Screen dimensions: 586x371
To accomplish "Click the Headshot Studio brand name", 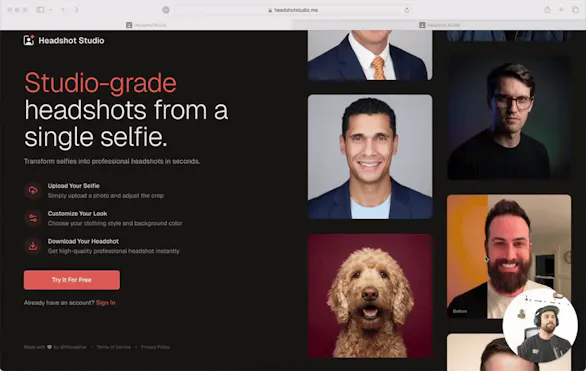I will click(71, 40).
